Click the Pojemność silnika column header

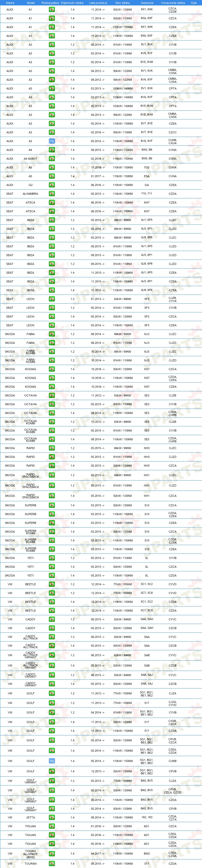tap(72, 3)
